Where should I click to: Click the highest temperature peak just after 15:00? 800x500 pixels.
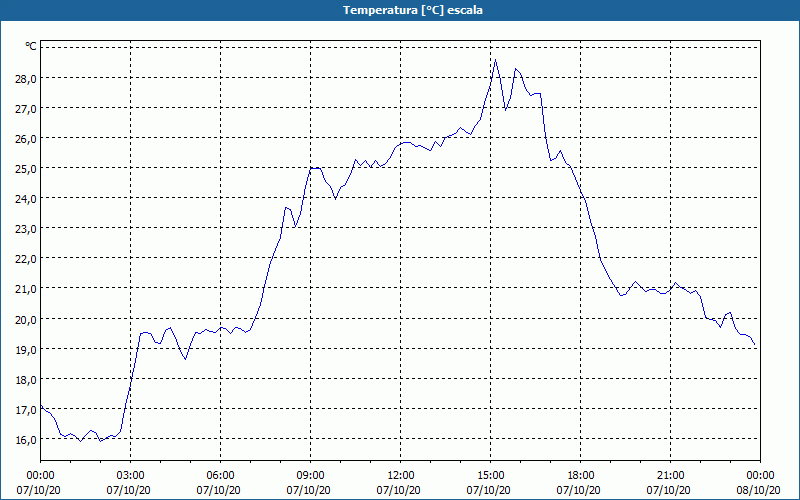(495, 60)
